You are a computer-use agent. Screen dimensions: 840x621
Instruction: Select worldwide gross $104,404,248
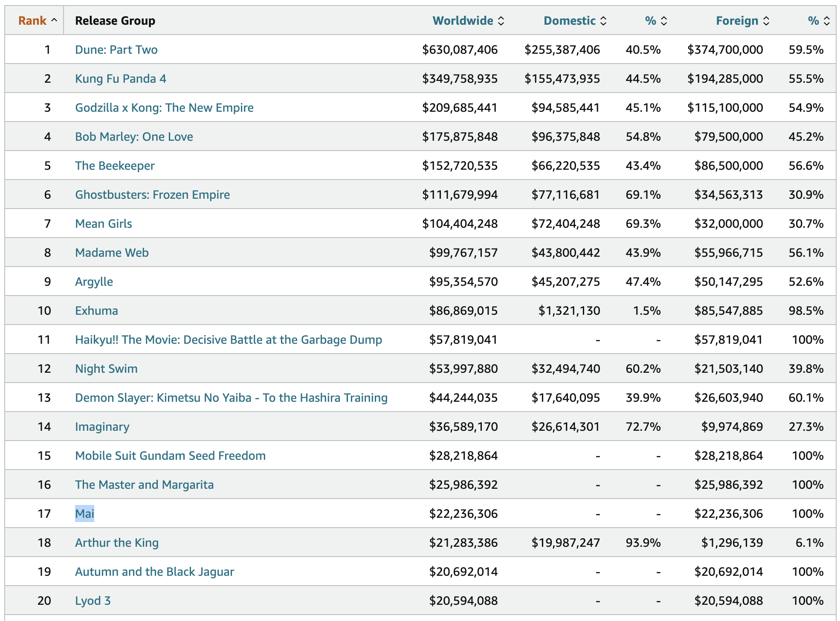(x=460, y=223)
